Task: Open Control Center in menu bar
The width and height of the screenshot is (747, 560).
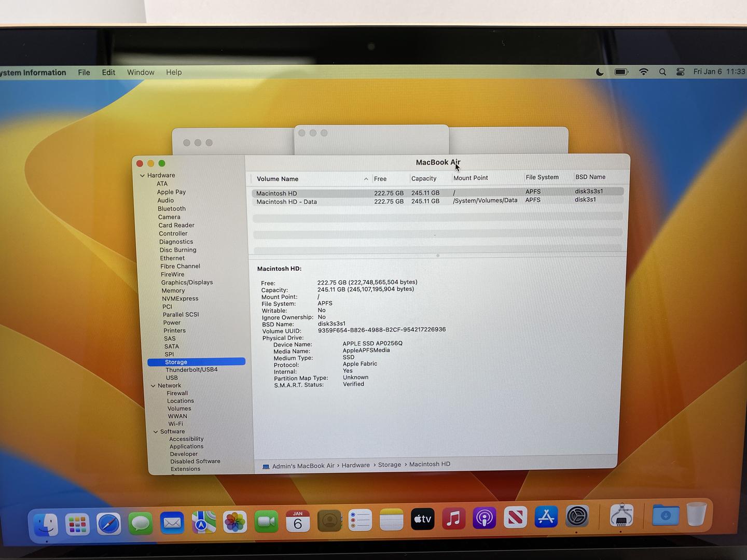Action: [x=681, y=72]
